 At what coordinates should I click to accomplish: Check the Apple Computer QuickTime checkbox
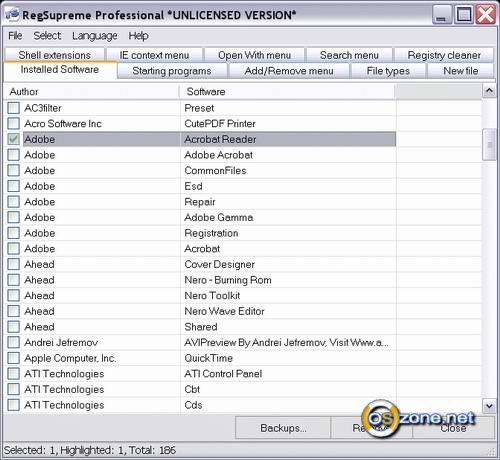click(x=14, y=358)
